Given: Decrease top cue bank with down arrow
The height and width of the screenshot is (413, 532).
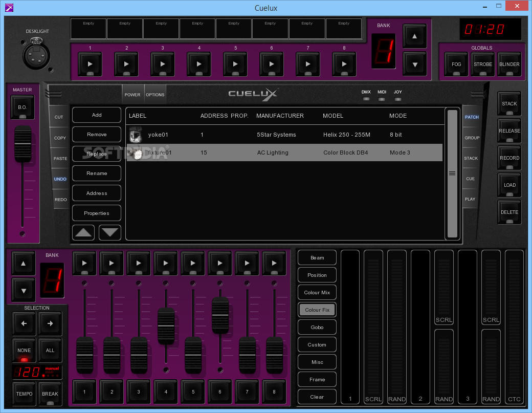Looking at the screenshot, I should [x=415, y=64].
